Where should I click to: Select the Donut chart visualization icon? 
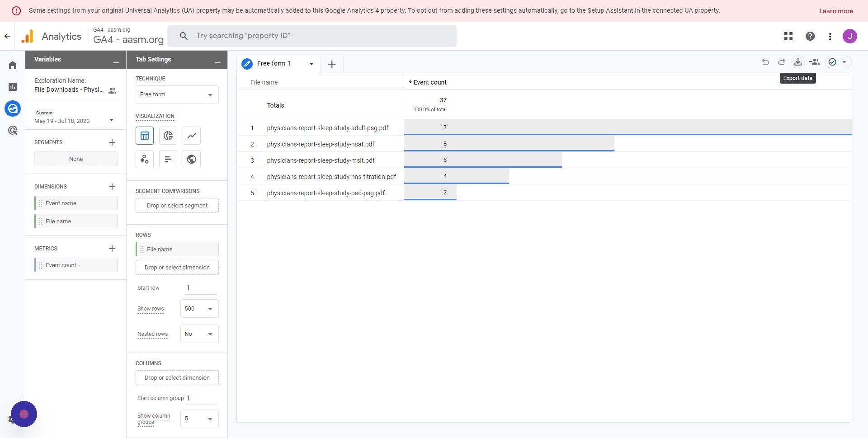[168, 136]
